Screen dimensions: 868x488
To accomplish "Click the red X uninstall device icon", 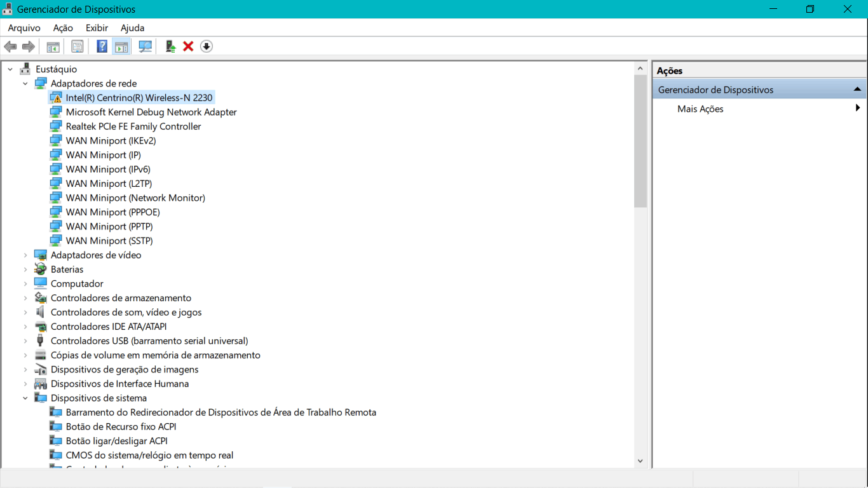I will 188,46.
